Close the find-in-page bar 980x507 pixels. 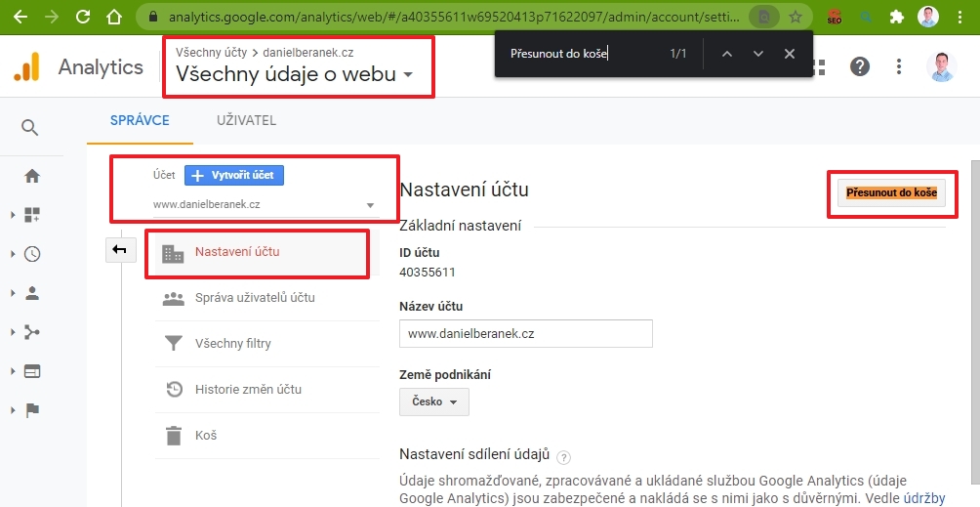click(x=790, y=54)
